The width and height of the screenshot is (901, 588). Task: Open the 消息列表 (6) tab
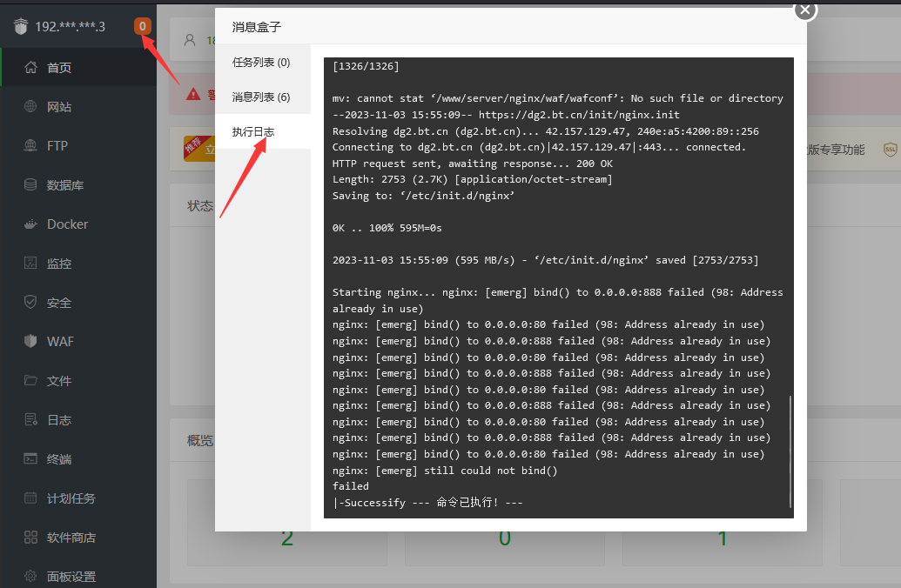[263, 97]
